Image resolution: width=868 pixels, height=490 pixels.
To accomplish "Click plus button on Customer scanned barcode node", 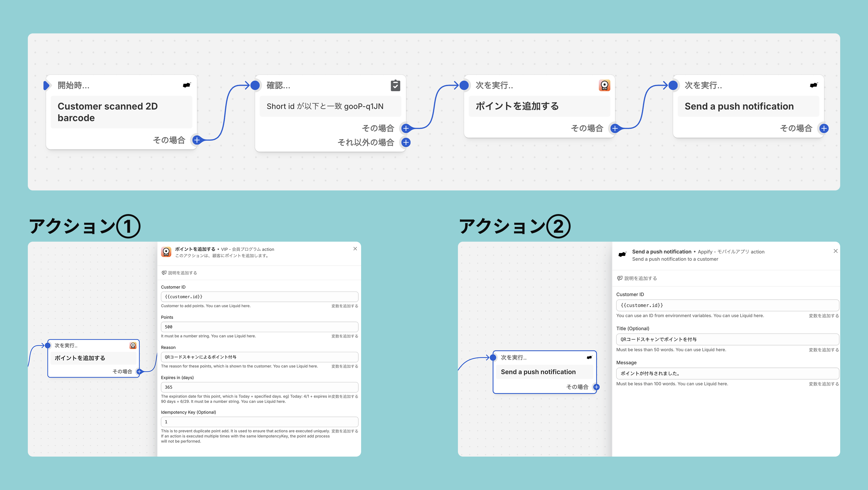I will click(197, 140).
